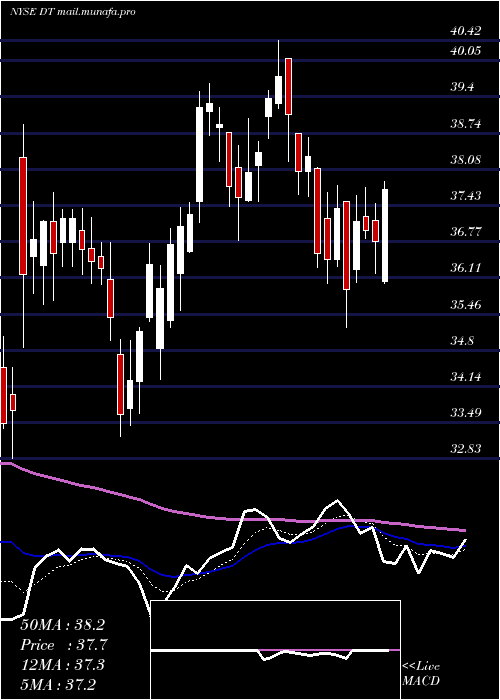
Task: Click the 36.11 price axis label
Action: click(466, 268)
